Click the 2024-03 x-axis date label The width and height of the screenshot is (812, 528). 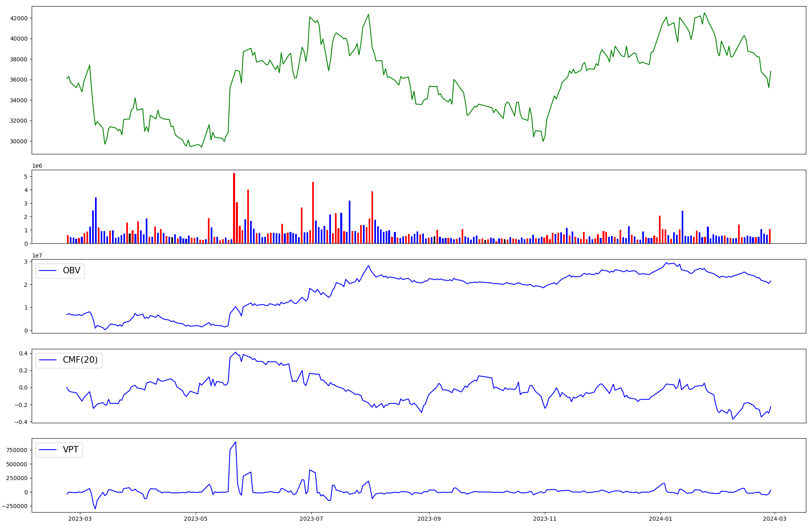775,519
